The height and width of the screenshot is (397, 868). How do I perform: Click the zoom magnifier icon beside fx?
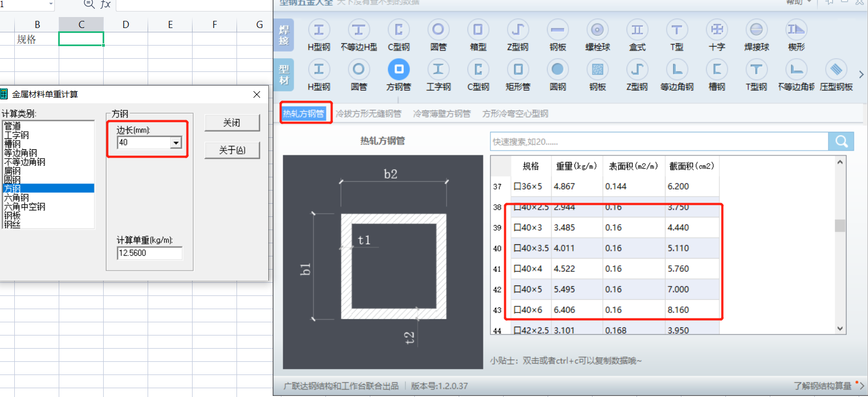89,4
